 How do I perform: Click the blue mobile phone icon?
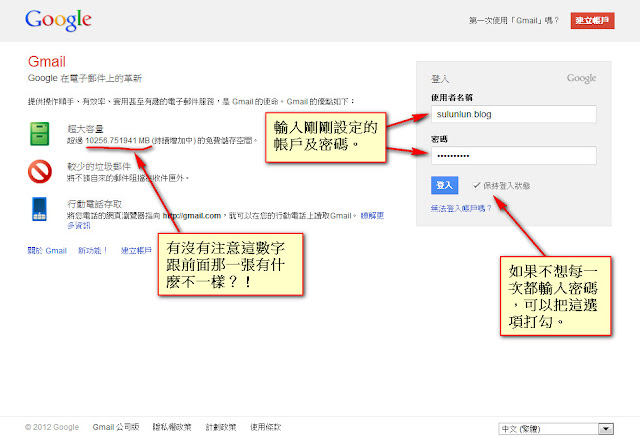39,209
